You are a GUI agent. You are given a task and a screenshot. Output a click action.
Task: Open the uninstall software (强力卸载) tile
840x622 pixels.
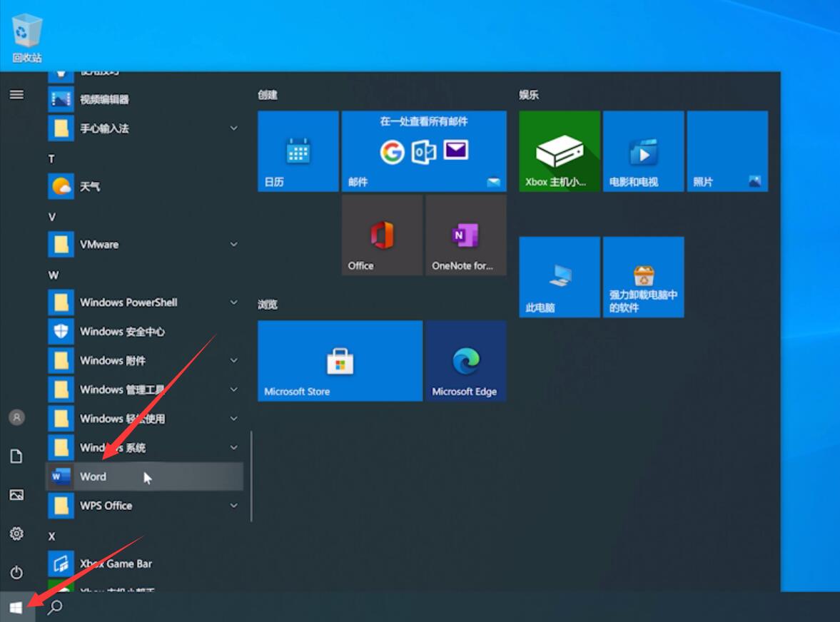click(x=644, y=277)
